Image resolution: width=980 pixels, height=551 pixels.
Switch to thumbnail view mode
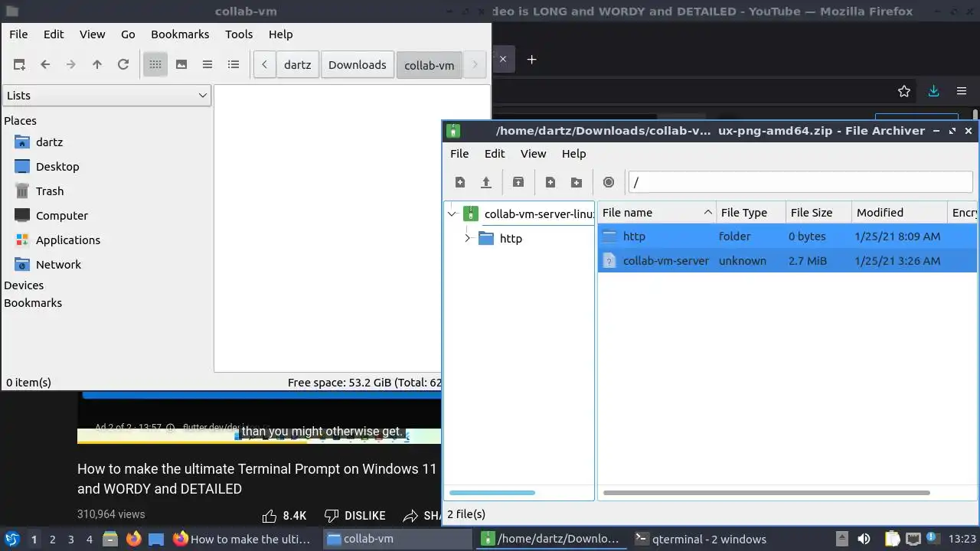coord(181,65)
